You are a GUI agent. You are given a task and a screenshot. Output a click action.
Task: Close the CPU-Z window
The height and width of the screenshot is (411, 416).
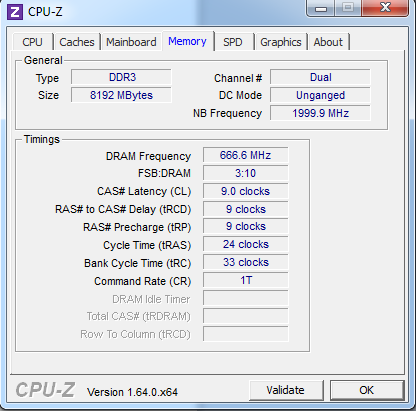[x=385, y=8]
